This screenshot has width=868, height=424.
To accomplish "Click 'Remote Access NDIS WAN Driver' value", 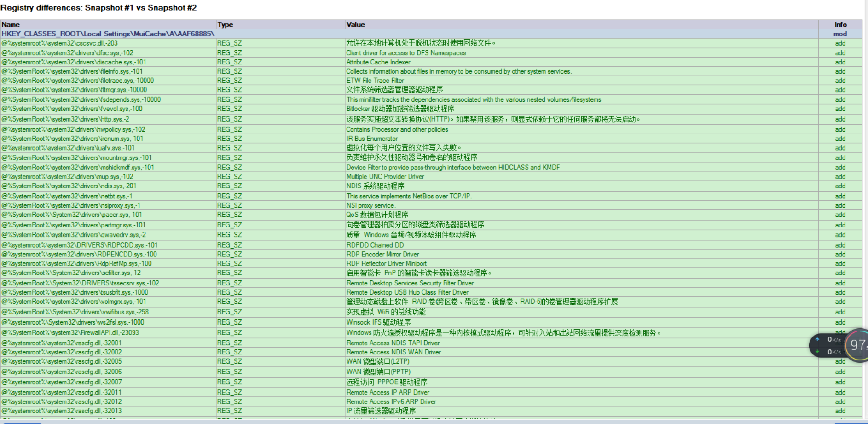I will click(393, 352).
